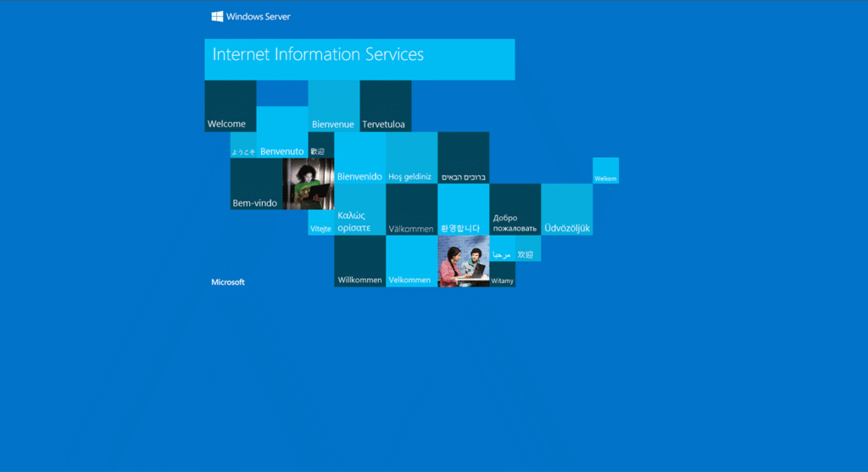This screenshot has height=472, width=868.
Task: Click the Windows logo icon
Action: (217, 17)
